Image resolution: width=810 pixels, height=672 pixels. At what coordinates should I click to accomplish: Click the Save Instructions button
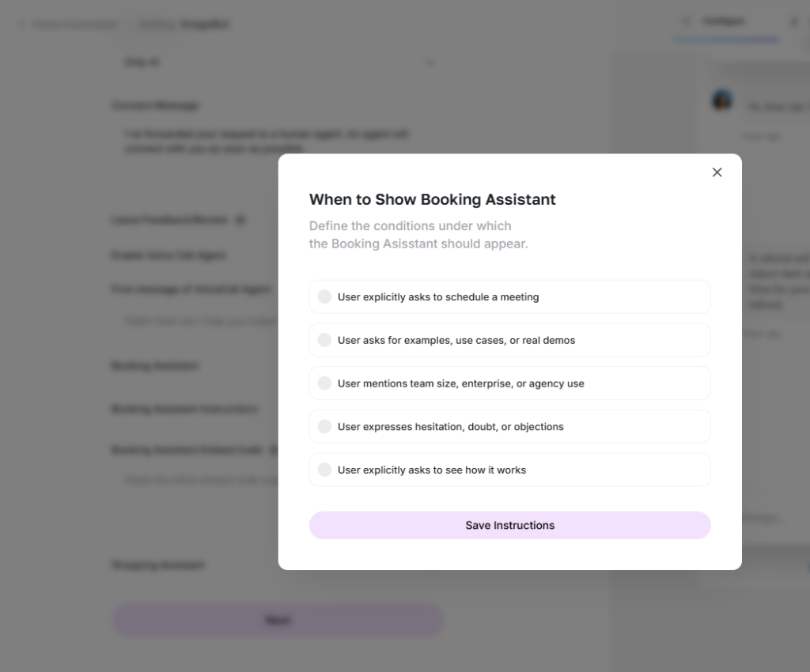pos(509,525)
